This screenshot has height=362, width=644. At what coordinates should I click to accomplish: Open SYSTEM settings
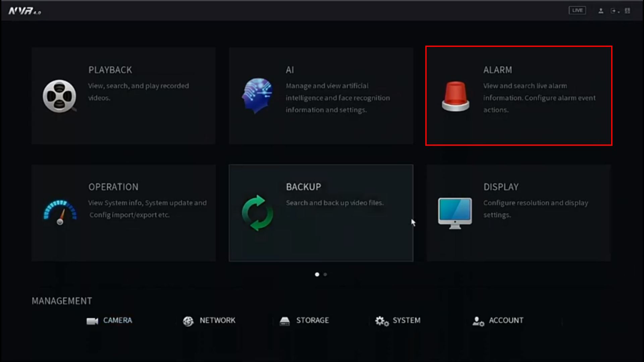[398, 320]
